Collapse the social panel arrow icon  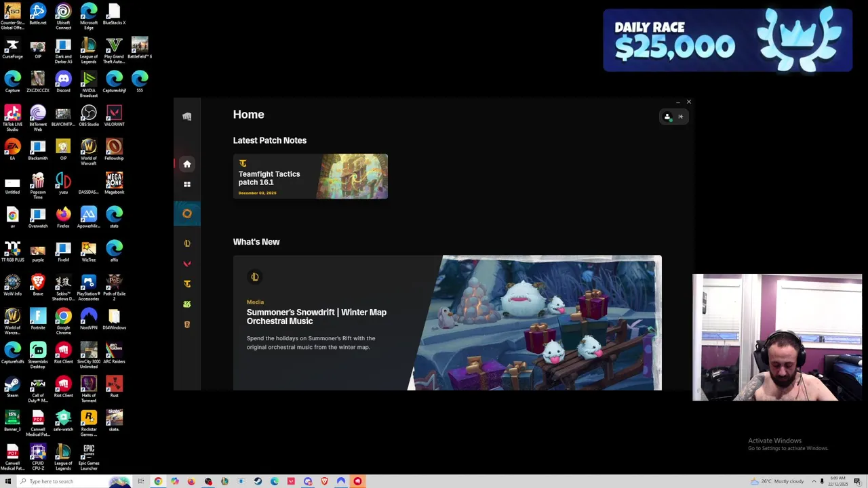[681, 117]
